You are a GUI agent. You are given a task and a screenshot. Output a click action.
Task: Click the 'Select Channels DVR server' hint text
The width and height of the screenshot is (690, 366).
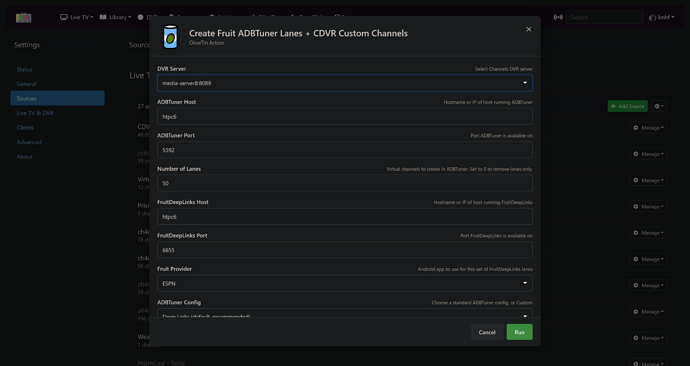point(503,69)
